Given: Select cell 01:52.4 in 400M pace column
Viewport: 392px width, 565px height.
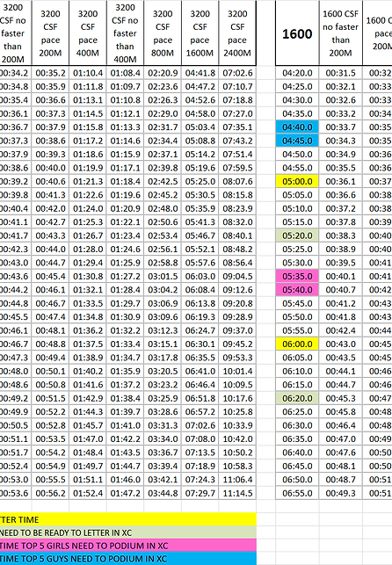Looking at the screenshot, I should tap(88, 493).
